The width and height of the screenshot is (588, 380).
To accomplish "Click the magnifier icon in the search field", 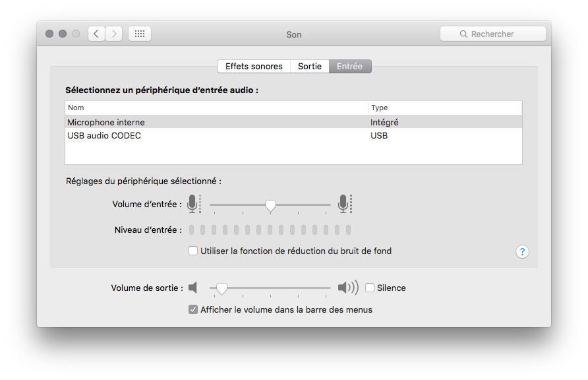I will [x=463, y=34].
